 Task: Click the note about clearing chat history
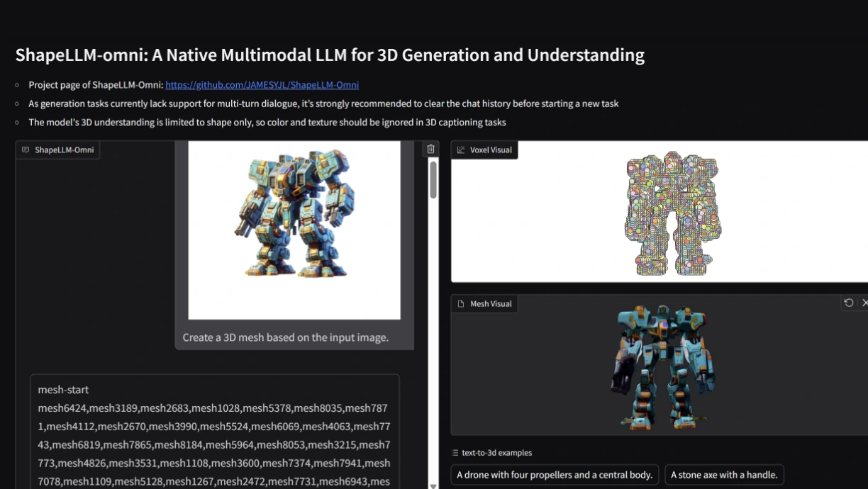pos(323,104)
